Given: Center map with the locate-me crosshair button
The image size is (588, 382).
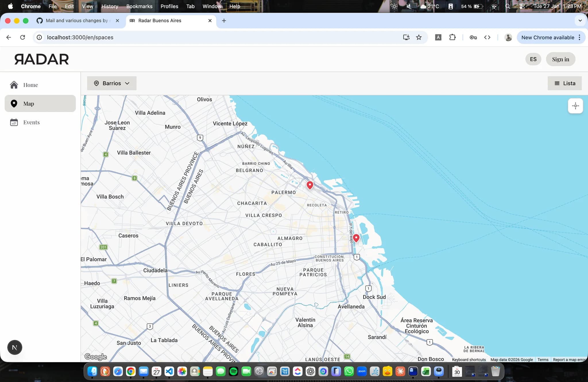Looking at the screenshot, I should [x=575, y=106].
